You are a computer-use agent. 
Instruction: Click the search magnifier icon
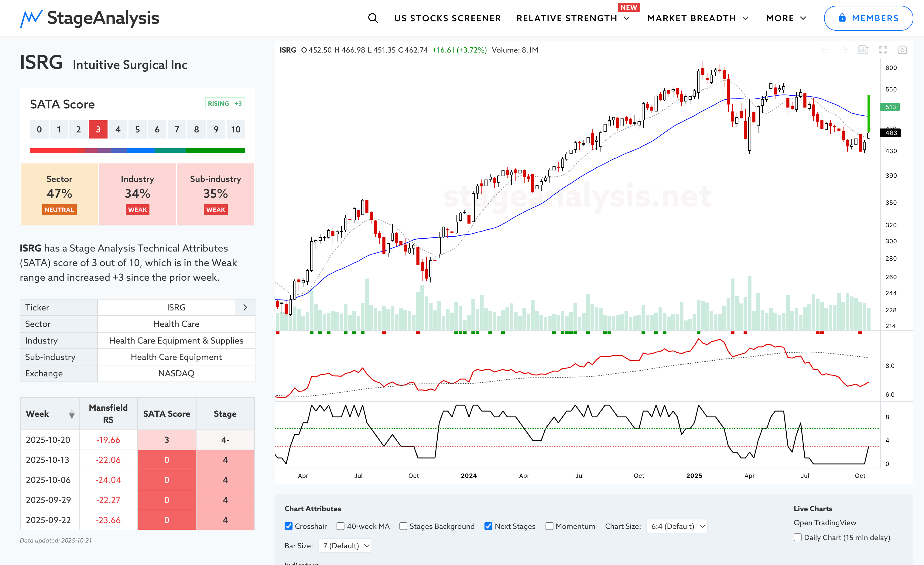[373, 18]
